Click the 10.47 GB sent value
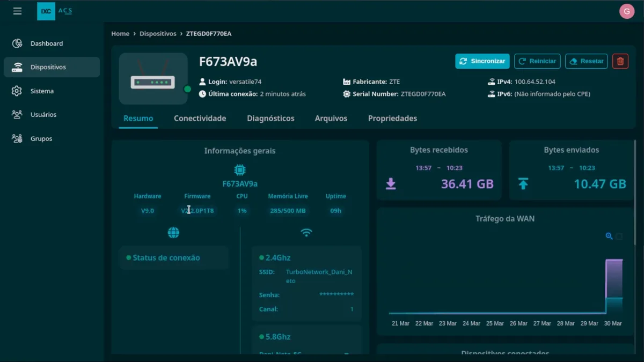 (x=600, y=184)
